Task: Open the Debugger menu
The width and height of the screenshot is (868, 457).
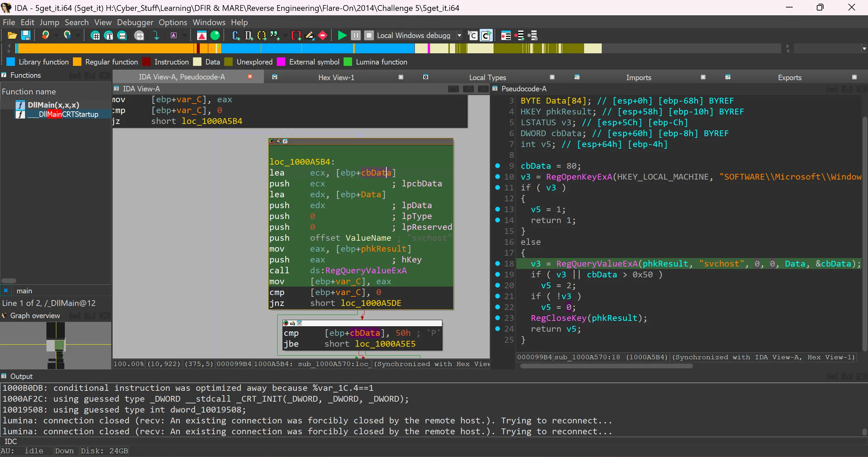Action: pos(135,22)
